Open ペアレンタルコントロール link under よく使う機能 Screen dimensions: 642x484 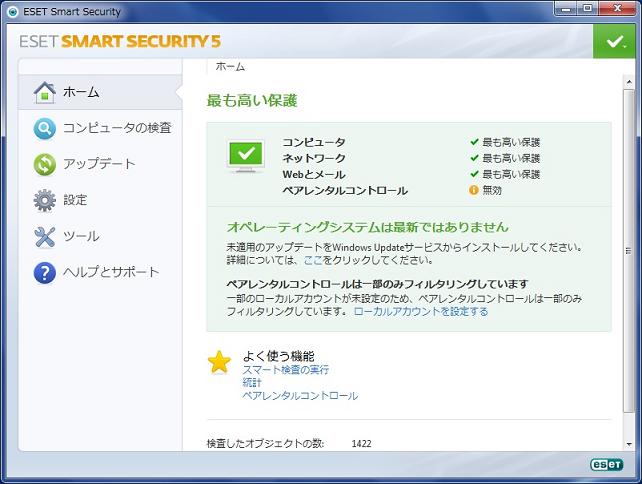tap(301, 396)
